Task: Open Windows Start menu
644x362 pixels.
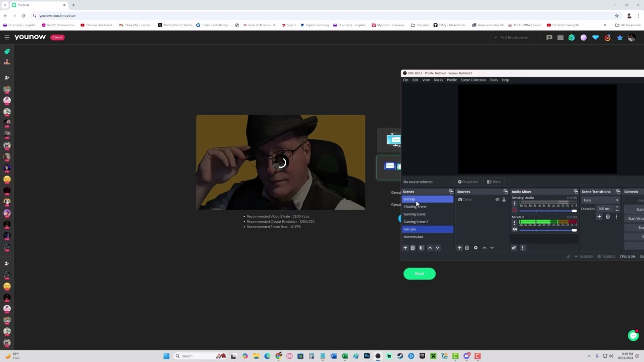Action: 166,356
